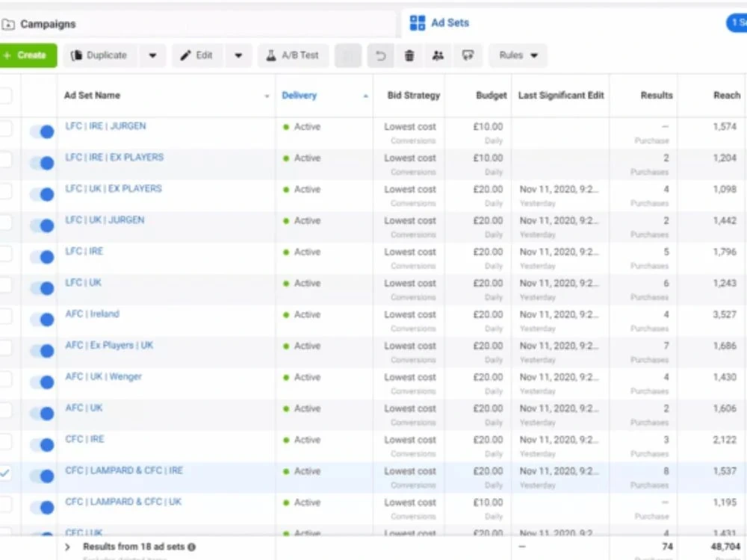The height and width of the screenshot is (560, 747).
Task: Click the blue selected-count pill at top right
Action: [737, 23]
